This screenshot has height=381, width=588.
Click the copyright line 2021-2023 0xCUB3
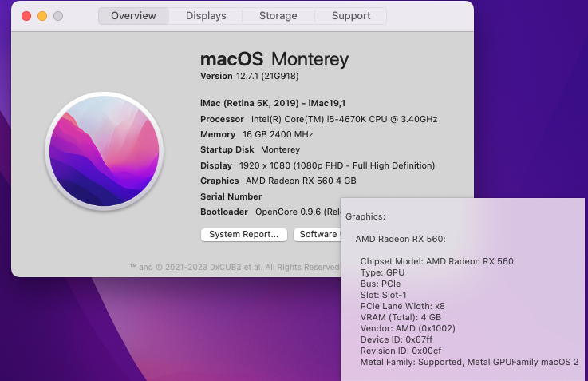click(x=234, y=268)
